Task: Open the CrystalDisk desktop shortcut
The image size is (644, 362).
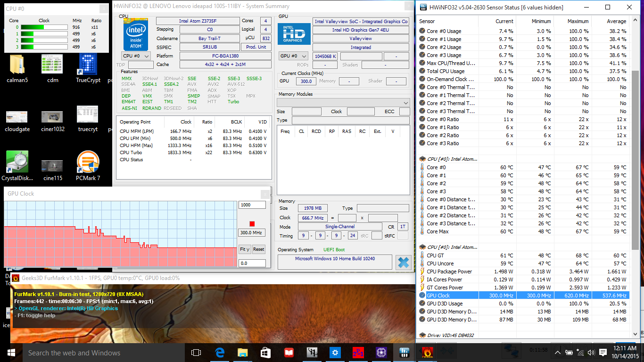Action: [17, 162]
